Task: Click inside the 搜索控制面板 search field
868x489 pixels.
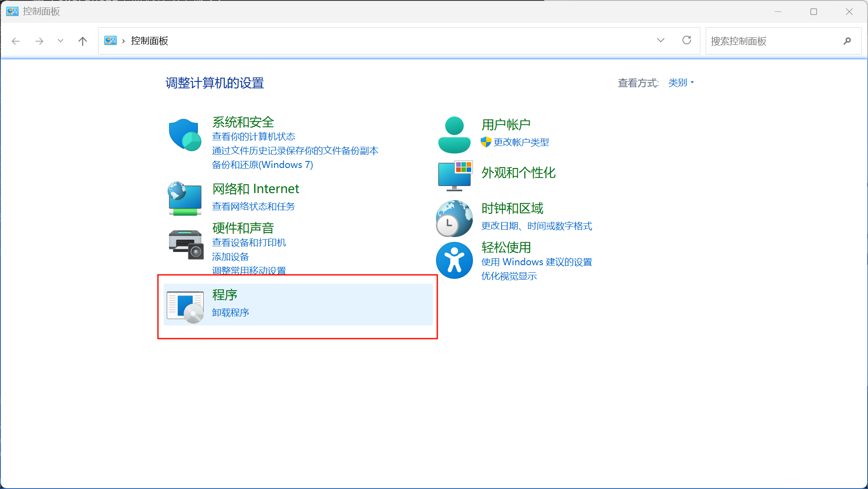Action: (x=774, y=41)
